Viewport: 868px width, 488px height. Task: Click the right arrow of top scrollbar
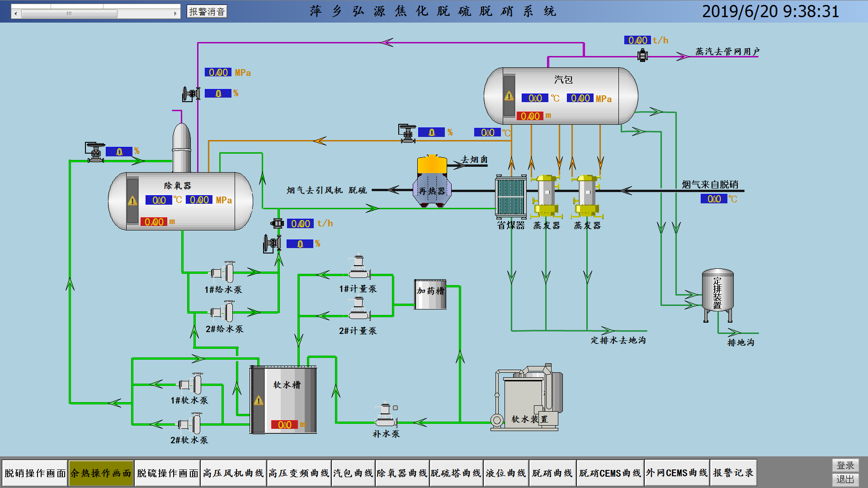175,14
